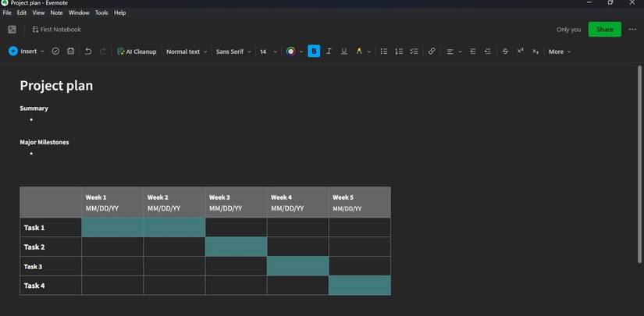The width and height of the screenshot is (644, 316).
Task: Insert a calendar event icon
Action: (70, 51)
